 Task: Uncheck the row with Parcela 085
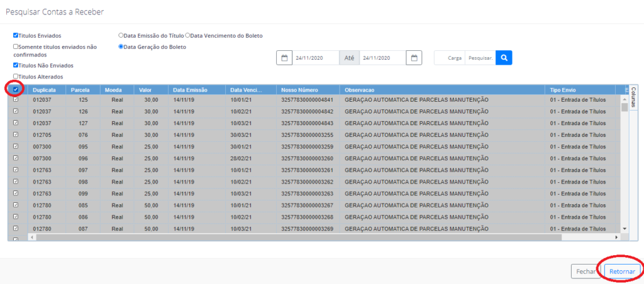pos(16,204)
